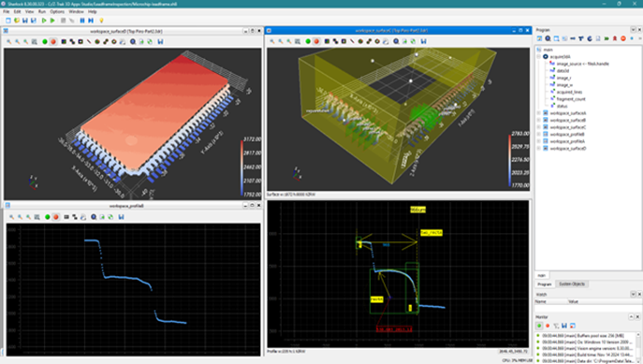Click the pause button in main toolbar
This screenshot has width=643, height=364.
82,21
